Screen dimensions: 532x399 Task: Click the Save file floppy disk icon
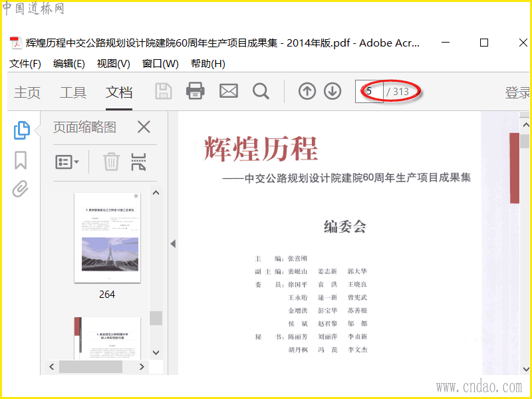tap(164, 91)
